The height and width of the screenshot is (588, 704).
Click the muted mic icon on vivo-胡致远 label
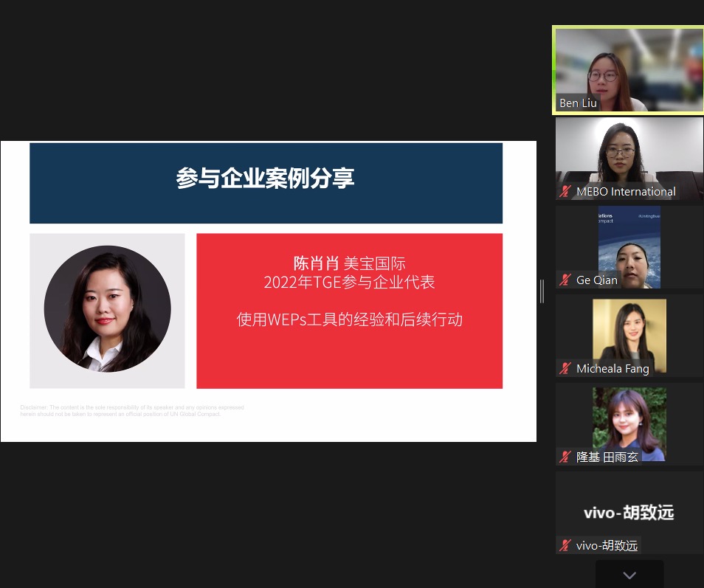tap(566, 546)
